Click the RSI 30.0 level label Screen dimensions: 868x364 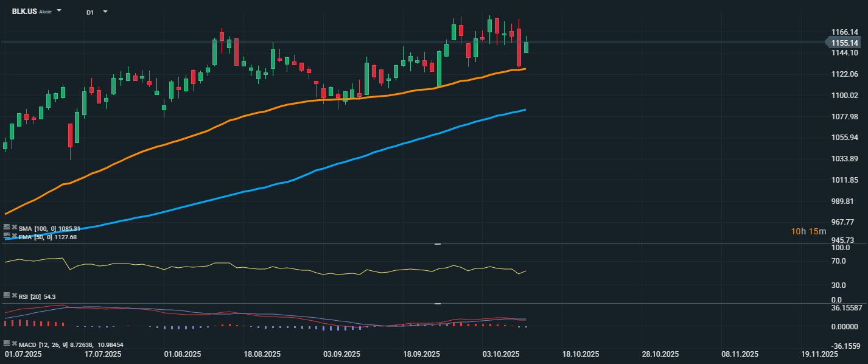840,285
